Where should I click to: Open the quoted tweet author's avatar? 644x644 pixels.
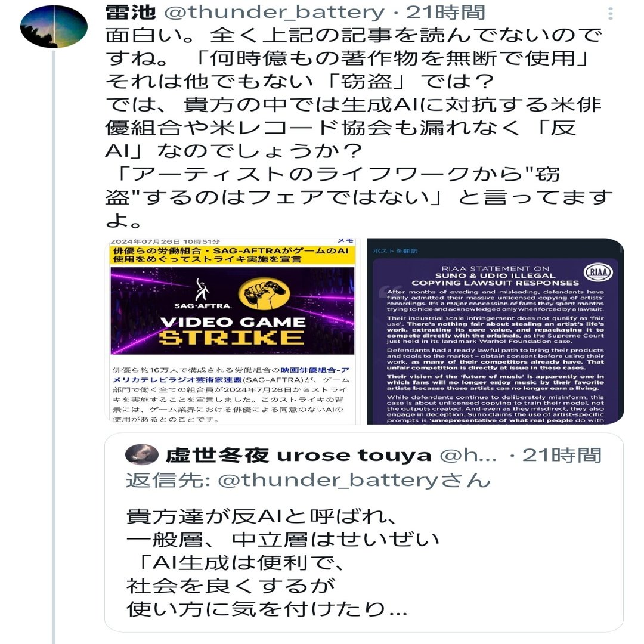(x=142, y=454)
